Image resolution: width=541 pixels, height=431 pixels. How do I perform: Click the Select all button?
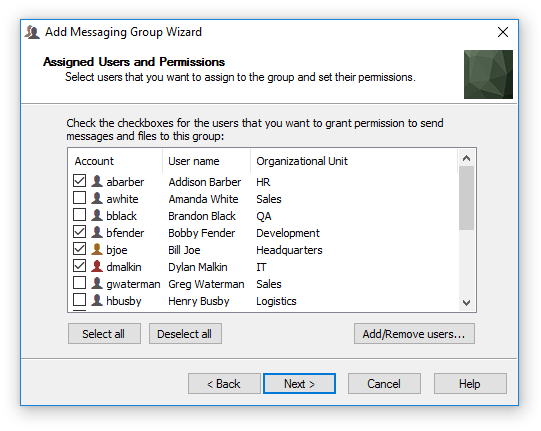104,334
